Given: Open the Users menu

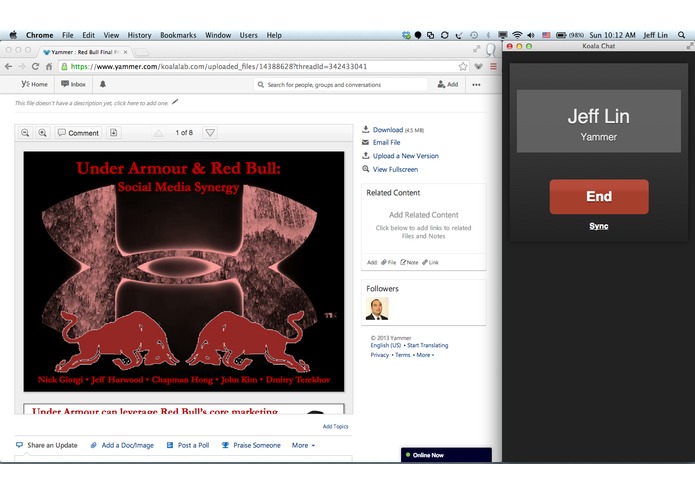Looking at the screenshot, I should pos(249,35).
